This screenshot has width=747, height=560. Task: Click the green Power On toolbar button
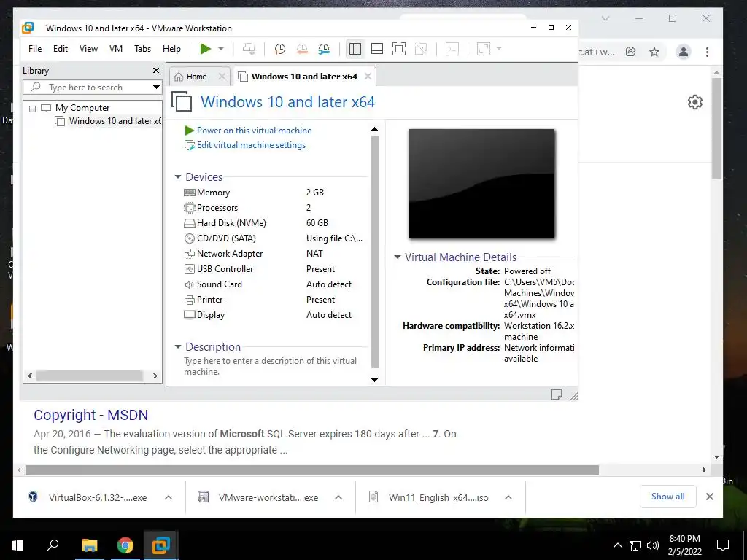tap(205, 49)
